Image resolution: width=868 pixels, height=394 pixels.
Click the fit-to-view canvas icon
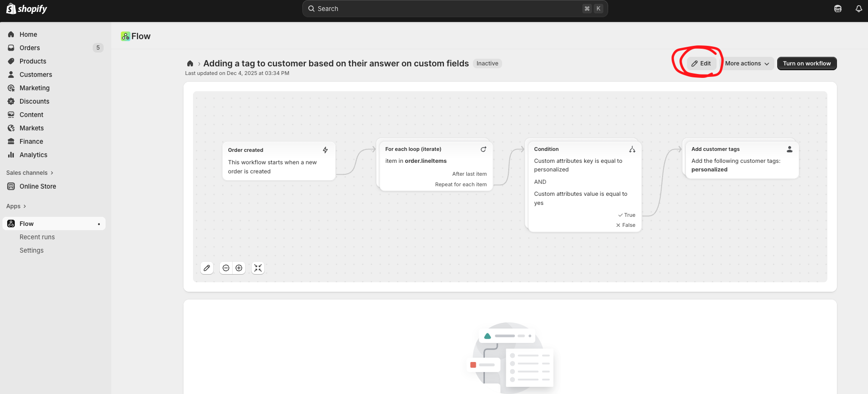coord(258,268)
